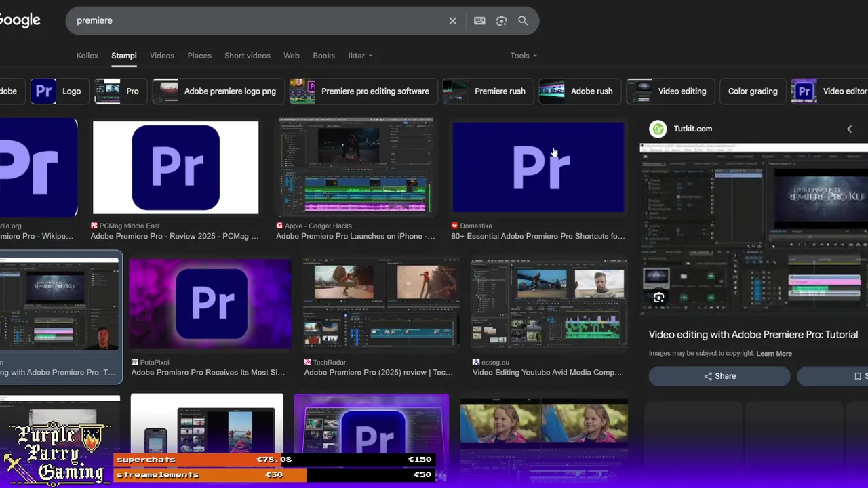This screenshot has width=868, height=488.
Task: Search inside the image with lens icon
Action: 658,298
